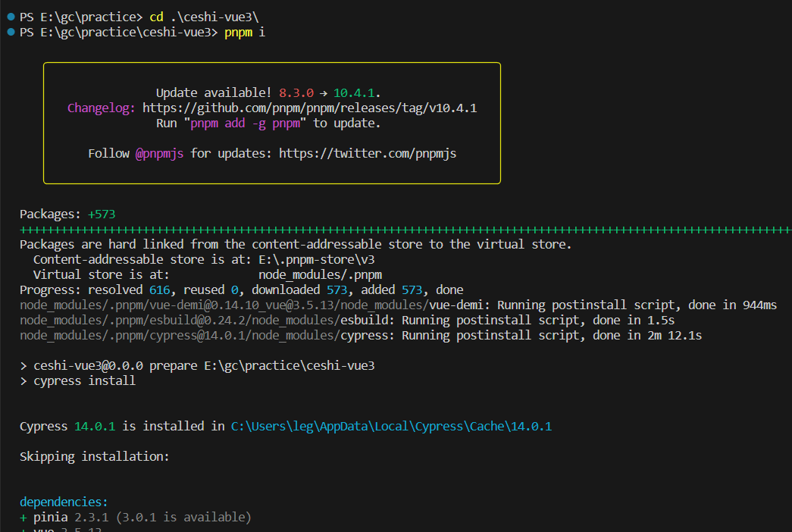Click the vue-demi postinstall script line
Viewport: 792px width, 532px height.
[398, 305]
